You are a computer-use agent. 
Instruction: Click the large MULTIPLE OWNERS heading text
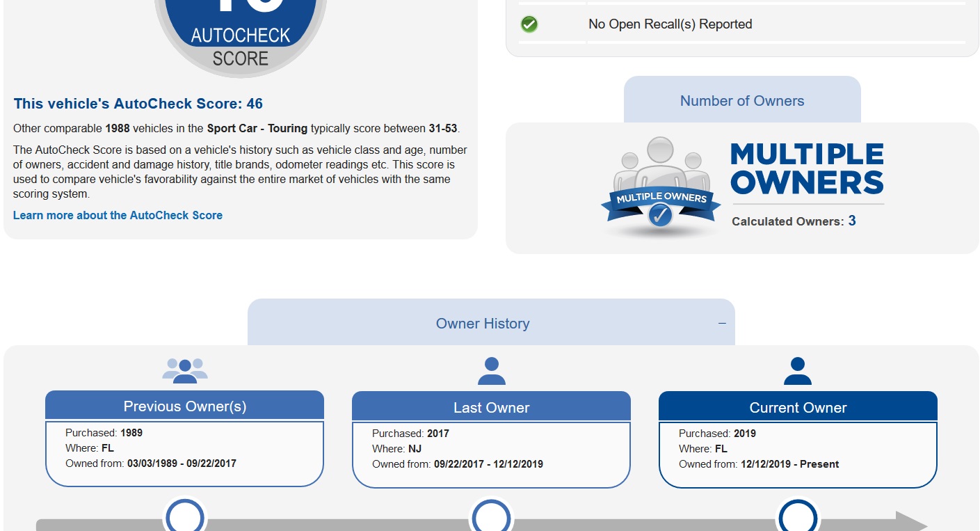pyautogui.click(x=807, y=169)
